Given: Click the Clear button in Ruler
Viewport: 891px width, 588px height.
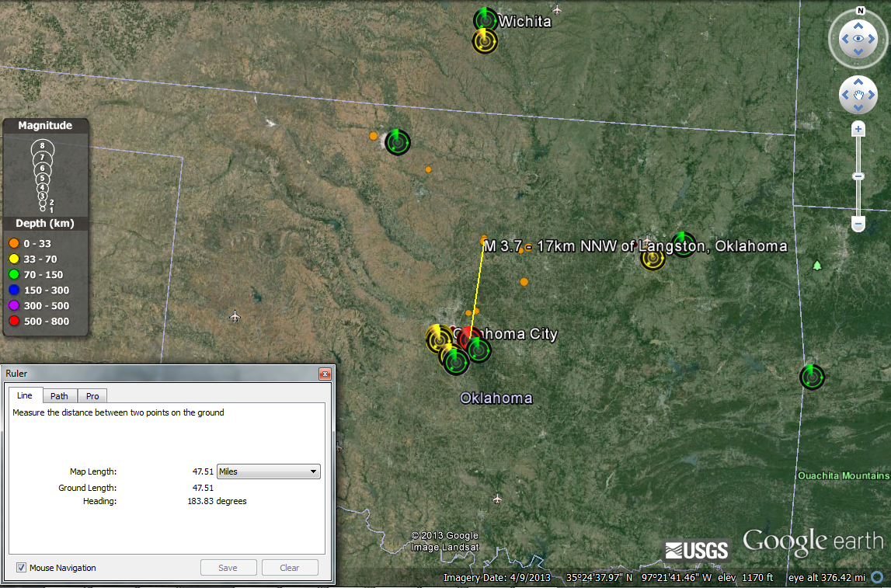Looking at the screenshot, I should pyautogui.click(x=289, y=568).
